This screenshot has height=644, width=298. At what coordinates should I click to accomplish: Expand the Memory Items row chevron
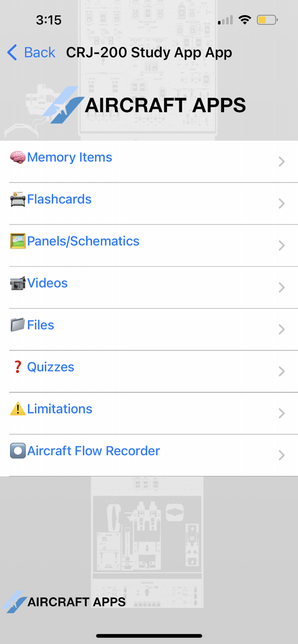[282, 162]
